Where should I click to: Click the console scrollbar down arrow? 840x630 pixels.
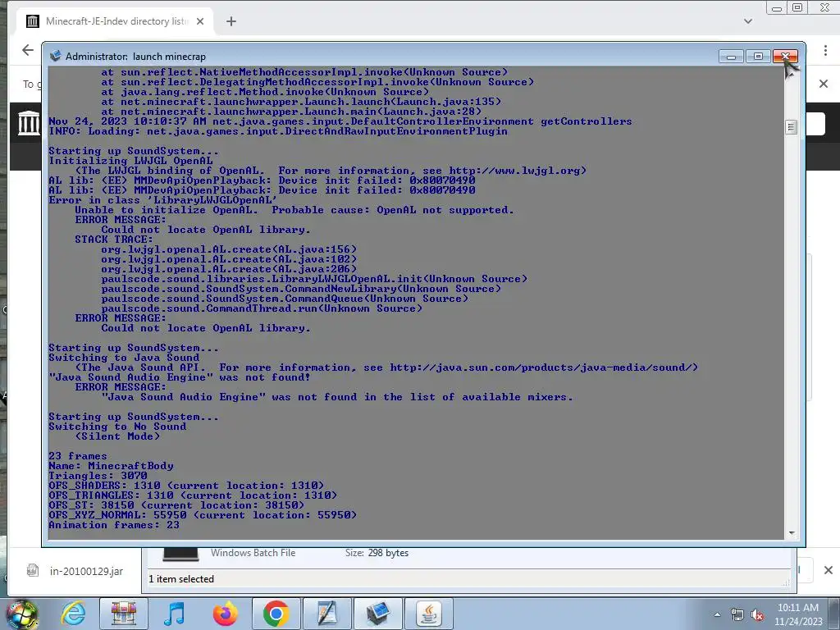[x=792, y=533]
